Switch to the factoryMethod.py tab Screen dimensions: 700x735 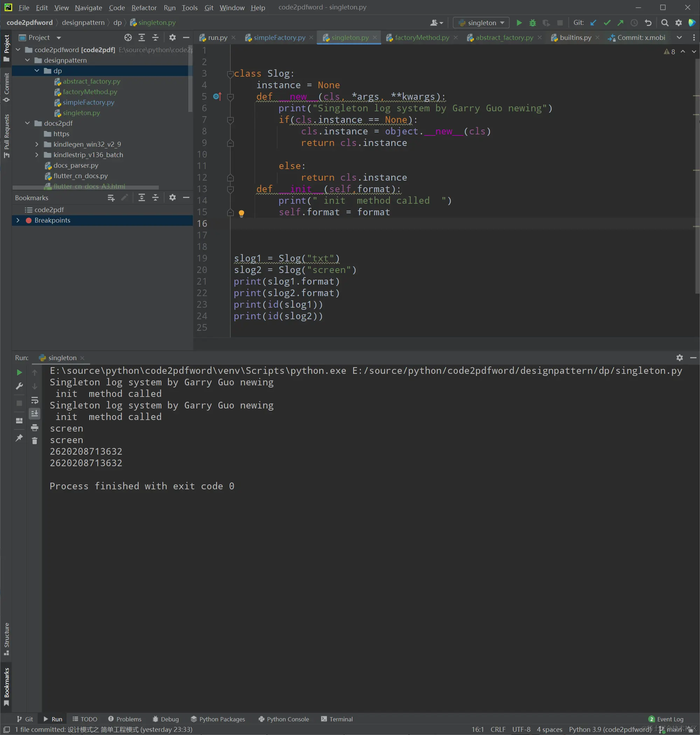[422, 38]
